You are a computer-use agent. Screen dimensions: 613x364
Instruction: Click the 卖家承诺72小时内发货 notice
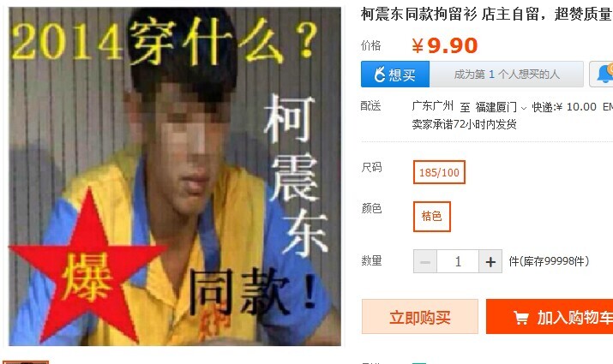(464, 124)
